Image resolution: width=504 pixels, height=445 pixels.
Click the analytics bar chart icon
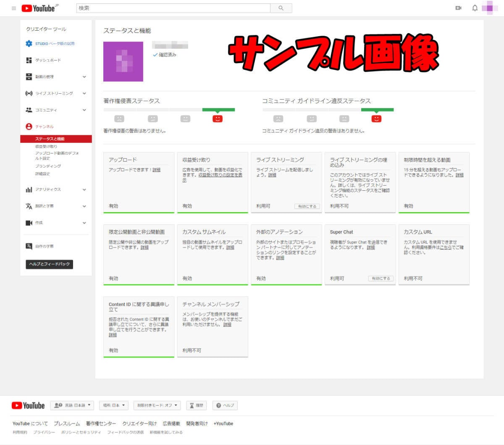click(29, 190)
